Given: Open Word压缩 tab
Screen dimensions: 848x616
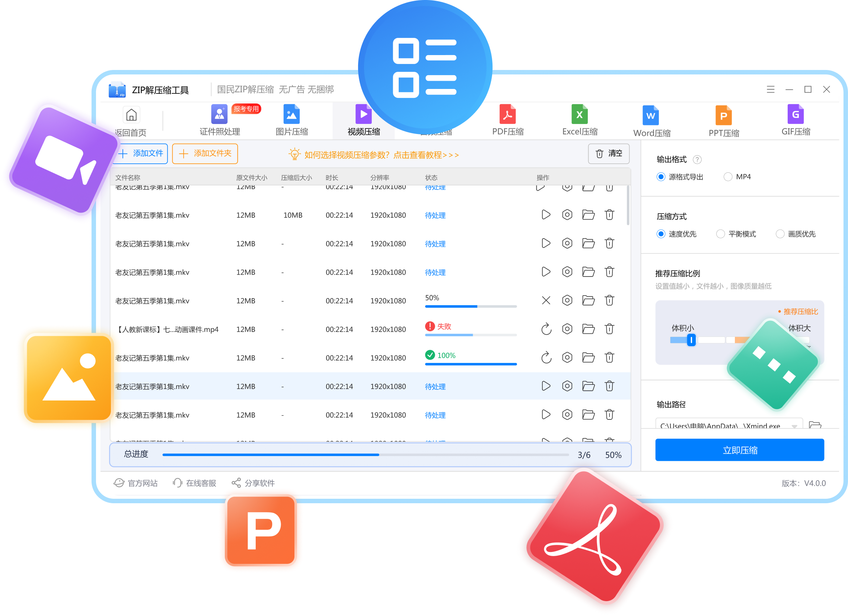Looking at the screenshot, I should (651, 121).
